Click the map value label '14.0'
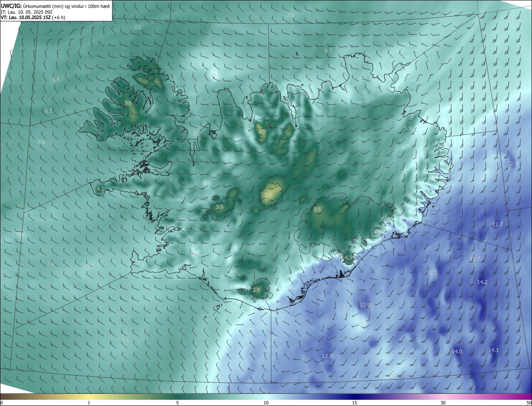The width and height of the screenshot is (532, 406). pos(457,351)
